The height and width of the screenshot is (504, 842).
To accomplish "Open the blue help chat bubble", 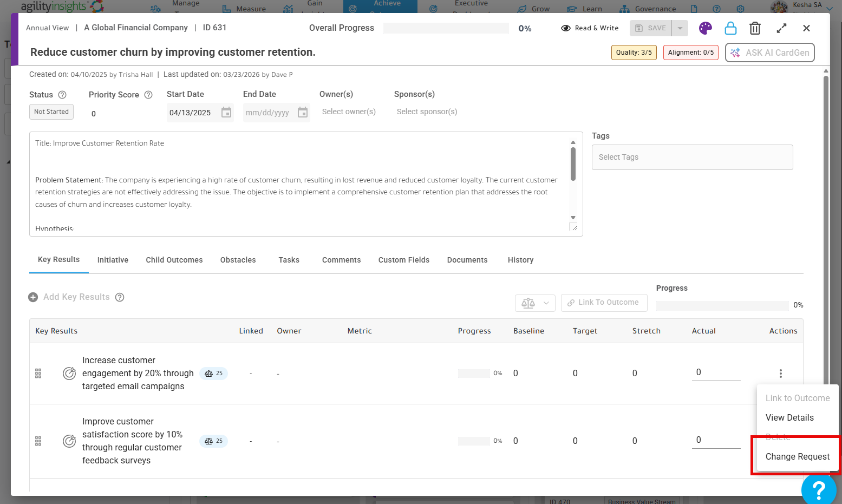I will pyautogui.click(x=819, y=490).
